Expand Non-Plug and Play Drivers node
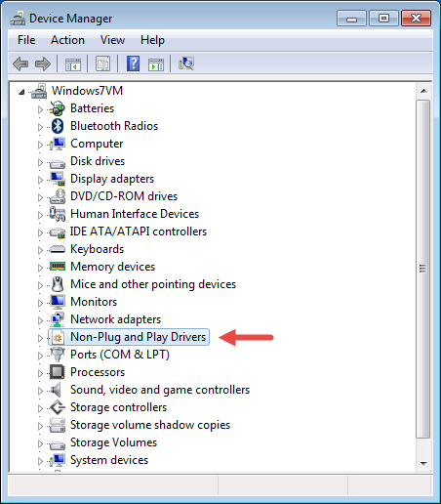The height and width of the screenshot is (504, 441). [40, 338]
